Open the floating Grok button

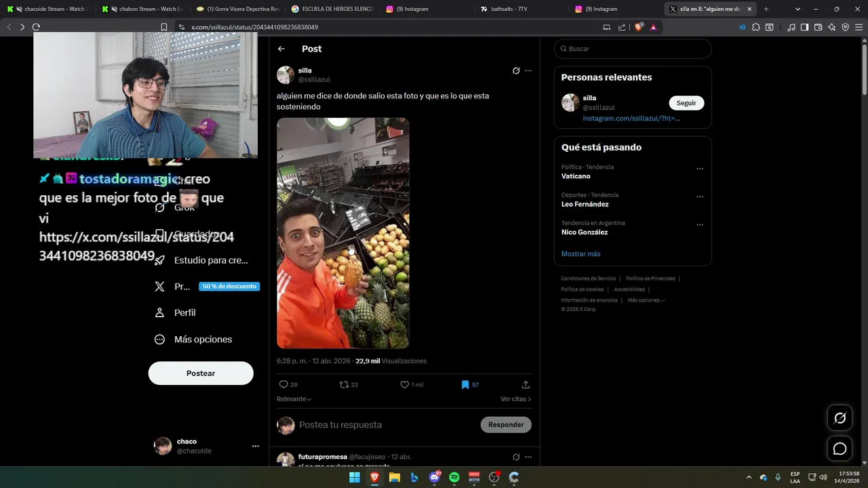tap(840, 418)
